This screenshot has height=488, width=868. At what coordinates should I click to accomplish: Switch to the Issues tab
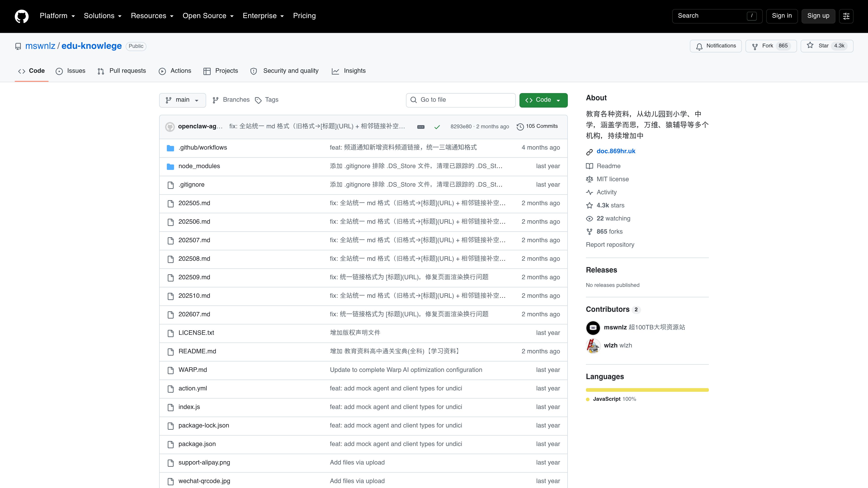tap(71, 71)
